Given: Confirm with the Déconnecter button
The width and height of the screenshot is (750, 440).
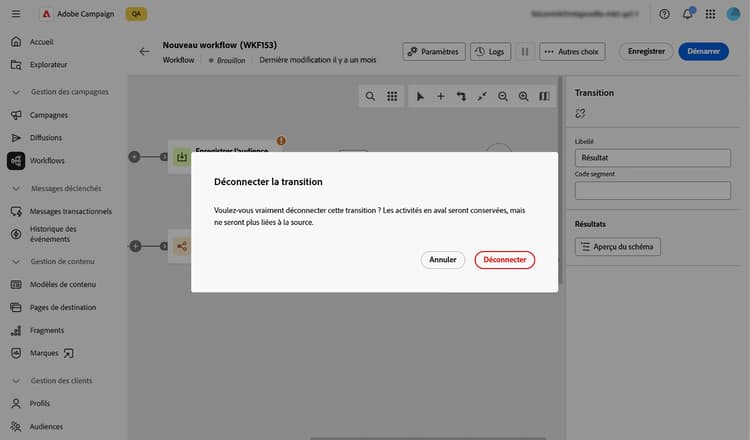Looking at the screenshot, I should click(505, 260).
